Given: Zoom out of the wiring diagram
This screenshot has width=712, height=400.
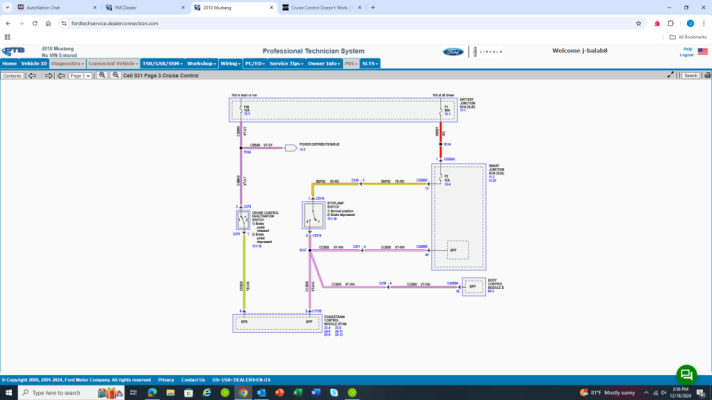Looking at the screenshot, I should point(115,75).
